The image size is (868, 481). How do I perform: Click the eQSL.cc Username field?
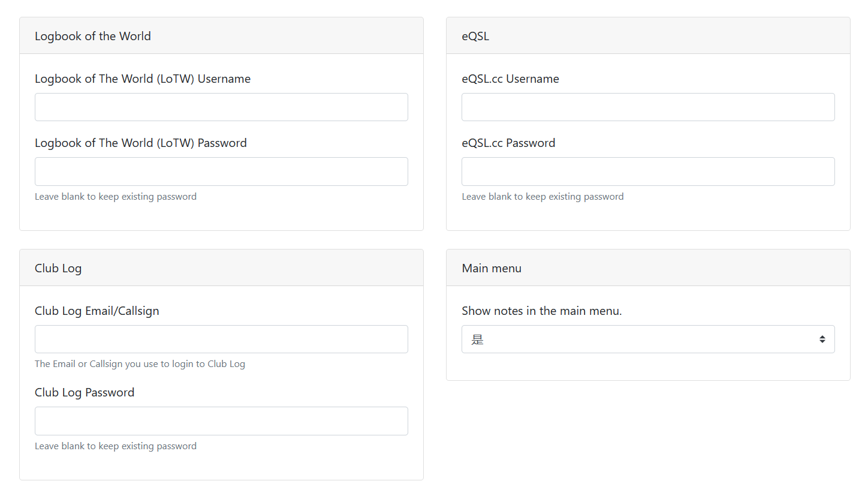(648, 107)
